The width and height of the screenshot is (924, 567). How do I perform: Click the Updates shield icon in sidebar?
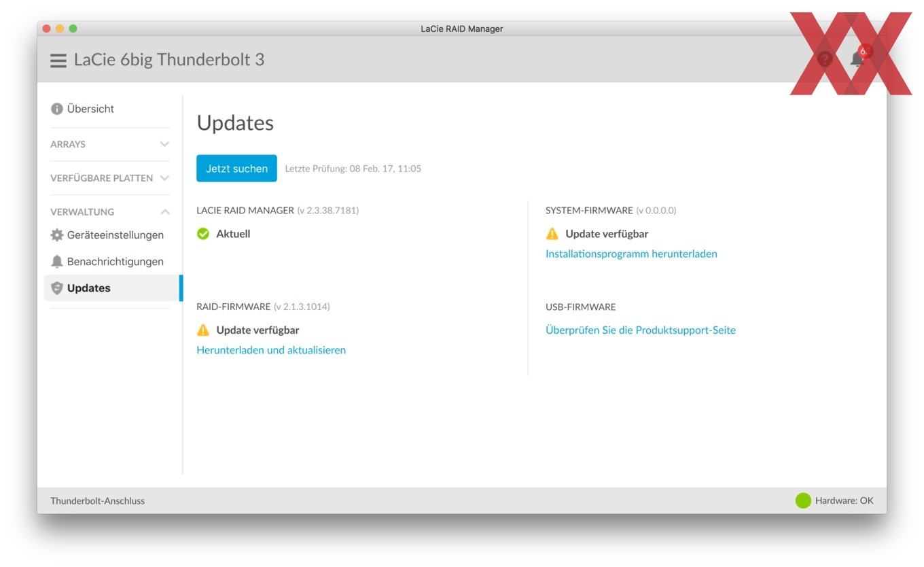click(x=57, y=288)
